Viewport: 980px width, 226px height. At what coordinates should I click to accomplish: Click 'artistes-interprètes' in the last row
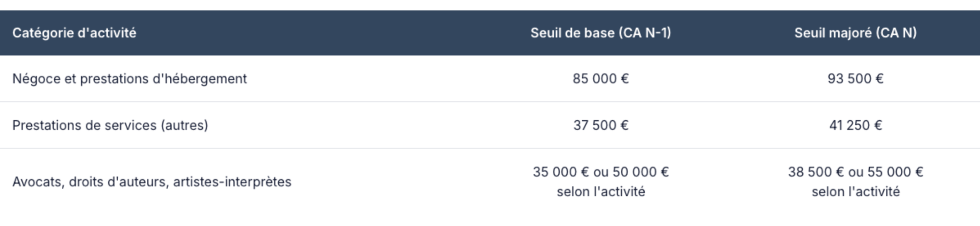point(232,182)
